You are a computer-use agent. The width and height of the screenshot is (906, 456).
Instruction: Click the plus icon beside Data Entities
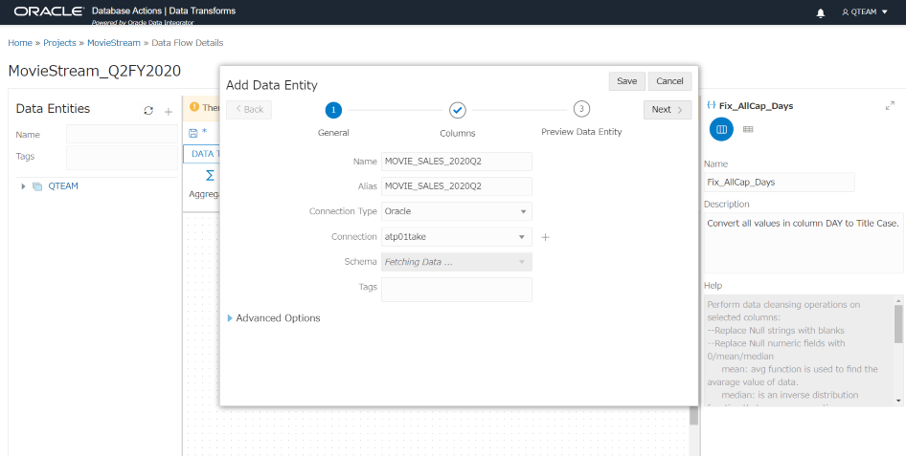point(168,110)
